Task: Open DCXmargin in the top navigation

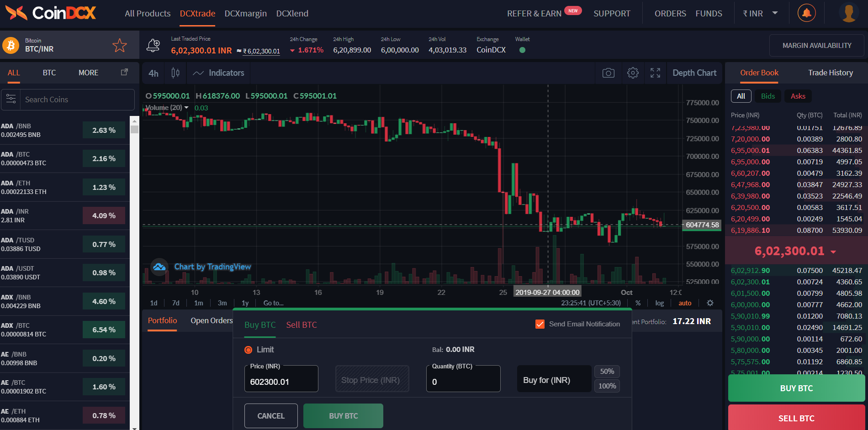Action: 245,14
